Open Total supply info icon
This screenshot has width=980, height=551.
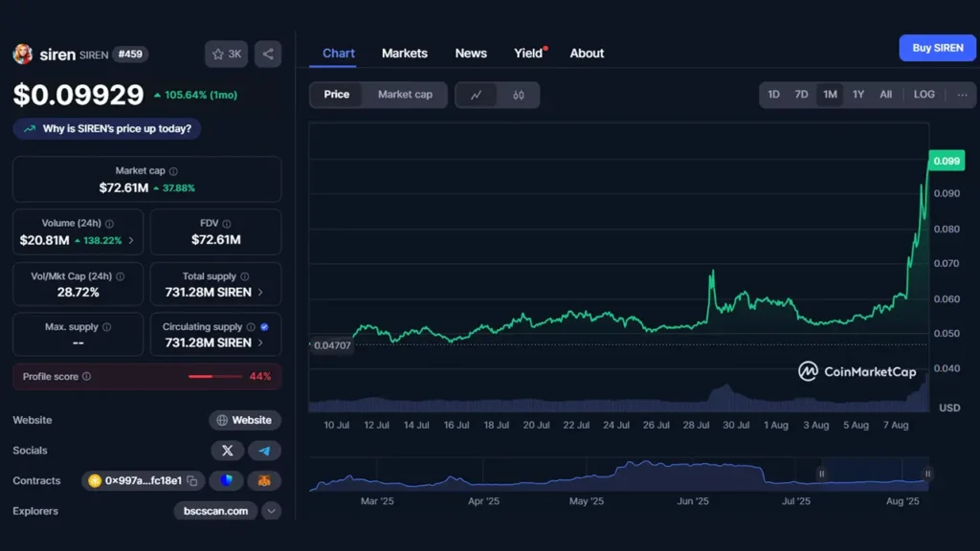pos(244,276)
